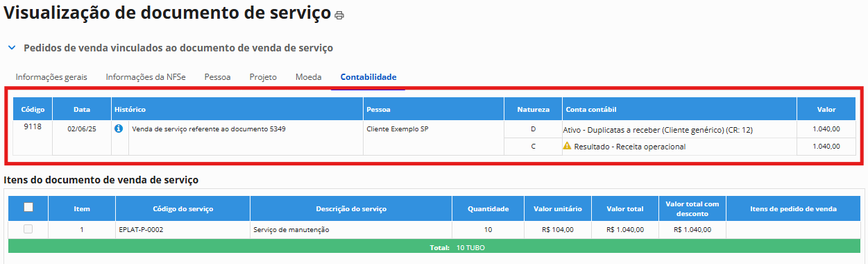This screenshot has height=264, width=868.
Task: Click the D natureza cell
Action: point(533,129)
